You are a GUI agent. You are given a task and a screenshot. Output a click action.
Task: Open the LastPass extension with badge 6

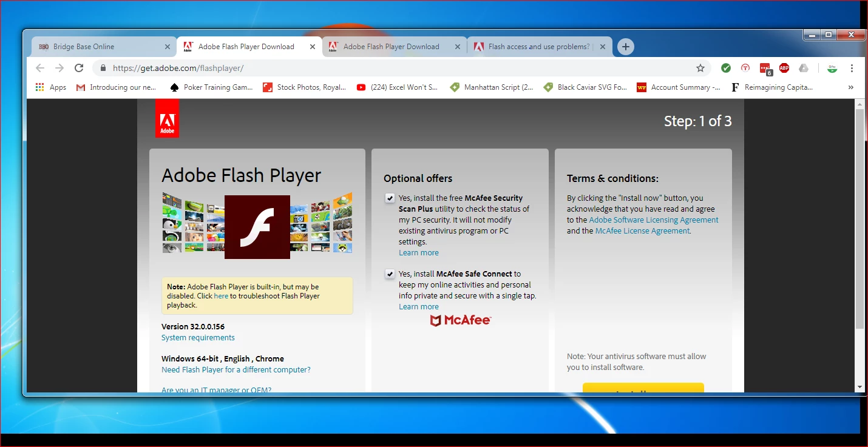coord(765,69)
